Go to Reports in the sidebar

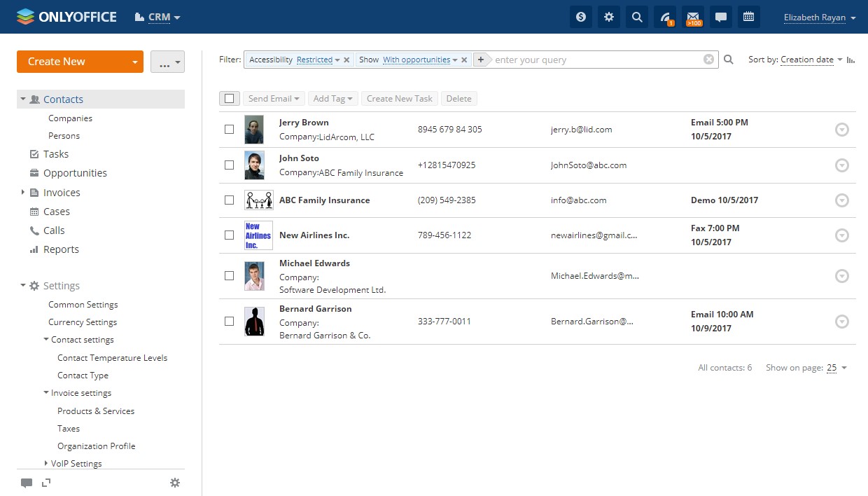(x=61, y=249)
